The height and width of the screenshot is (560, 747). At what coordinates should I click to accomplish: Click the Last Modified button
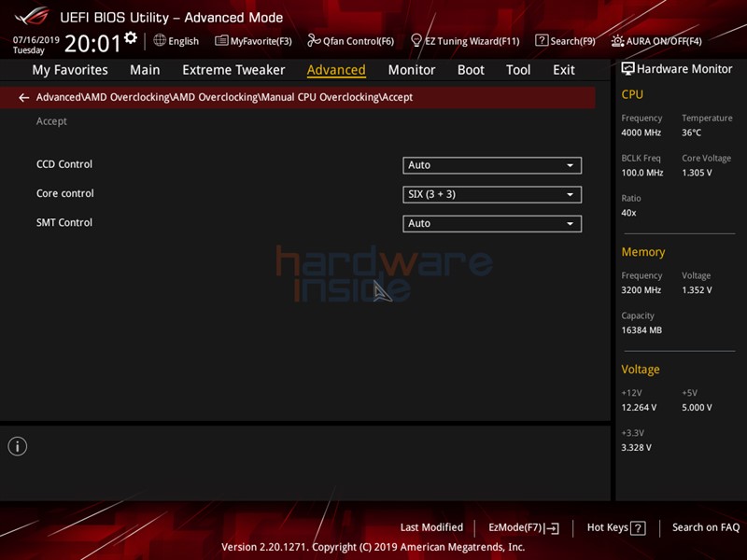(431, 527)
